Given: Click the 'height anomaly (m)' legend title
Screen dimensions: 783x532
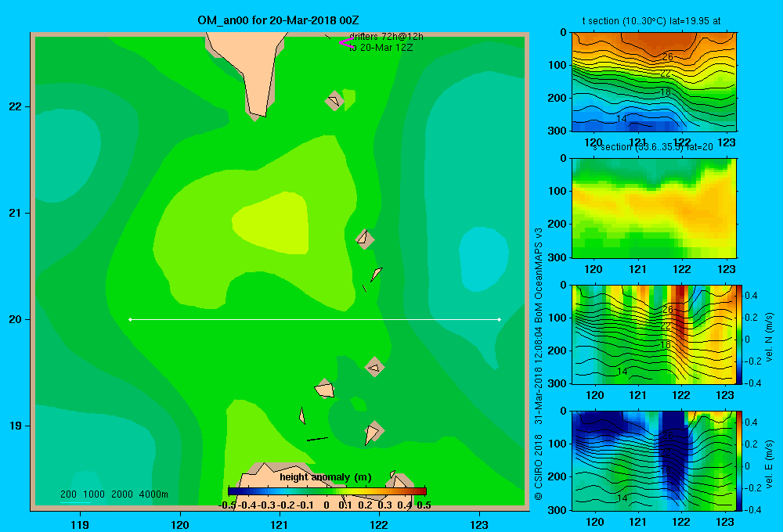Looking at the screenshot, I should (x=326, y=477).
